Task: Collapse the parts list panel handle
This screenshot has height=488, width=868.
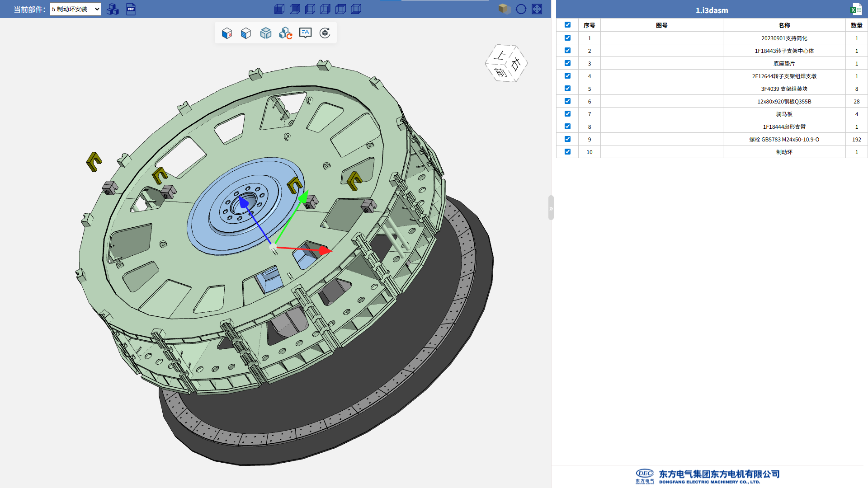Action: [x=551, y=208]
